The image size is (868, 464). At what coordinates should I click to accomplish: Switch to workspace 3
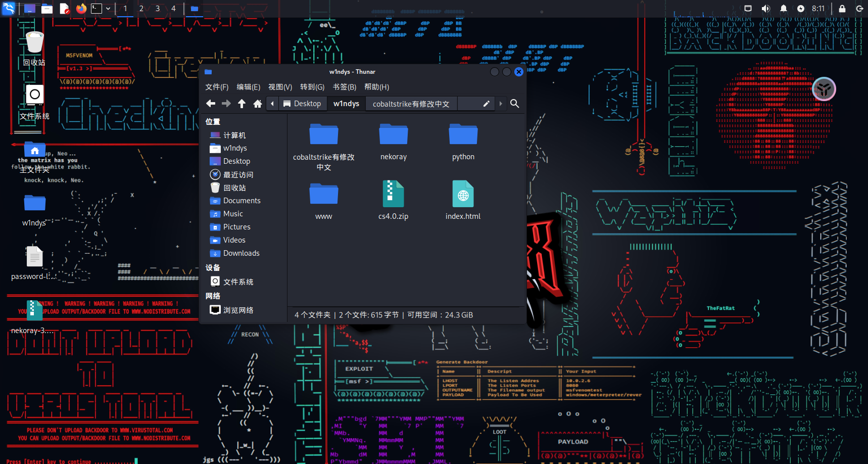[158, 9]
